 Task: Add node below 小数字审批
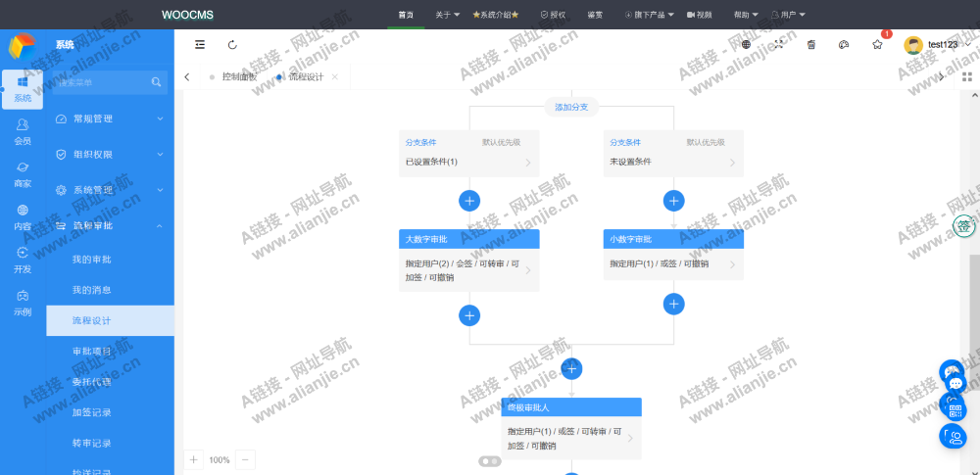[674, 304]
